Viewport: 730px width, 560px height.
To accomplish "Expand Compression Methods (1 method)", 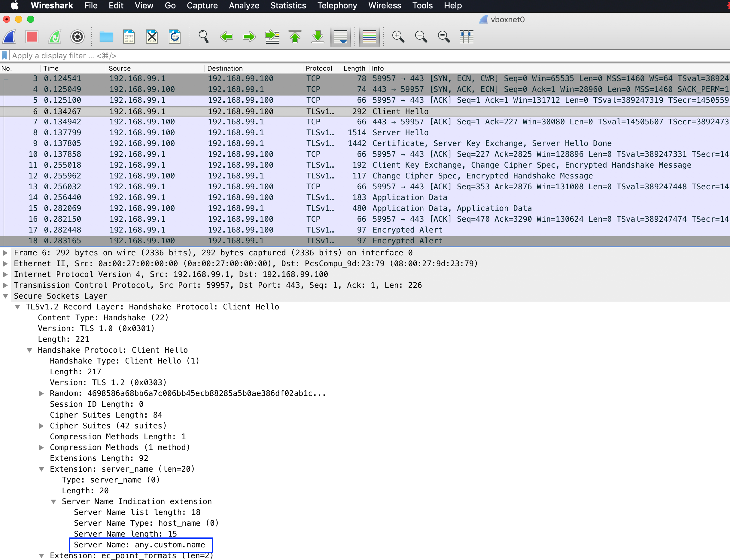I will tap(41, 447).
